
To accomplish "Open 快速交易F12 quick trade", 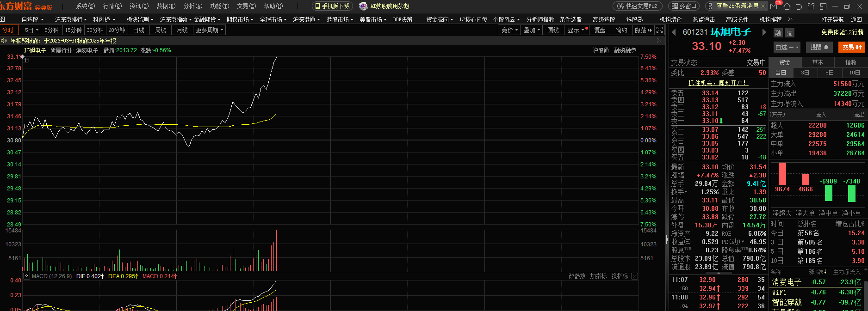I will tap(637, 6).
